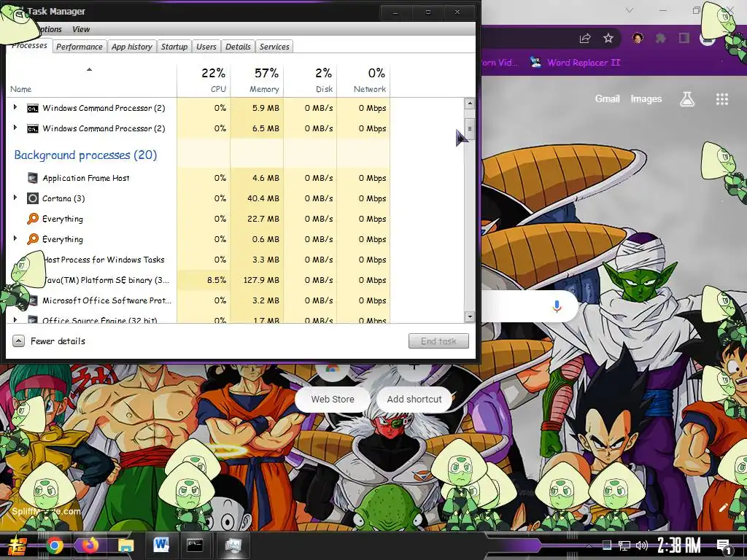Bookmark this page with the star icon
This screenshot has height=560, width=747.
click(608, 38)
